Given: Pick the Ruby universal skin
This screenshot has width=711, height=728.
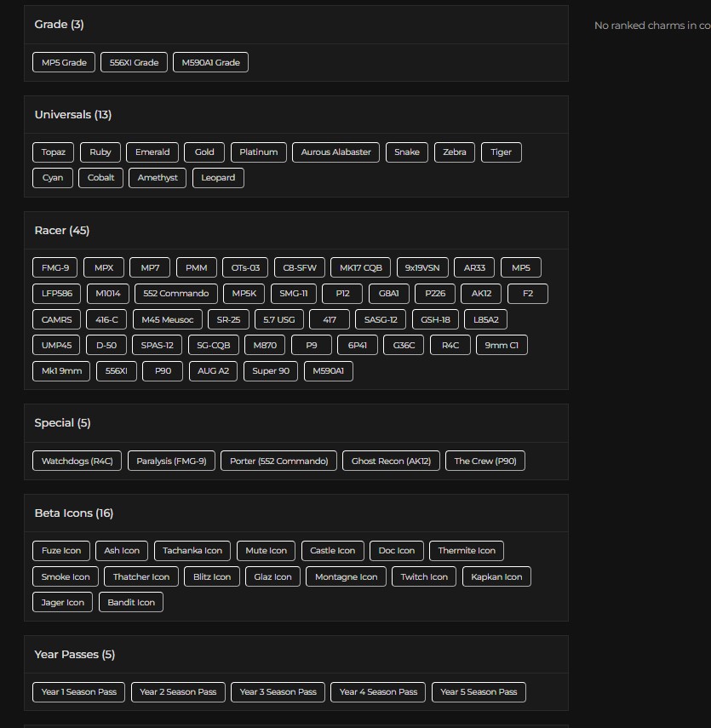Looking at the screenshot, I should [100, 152].
